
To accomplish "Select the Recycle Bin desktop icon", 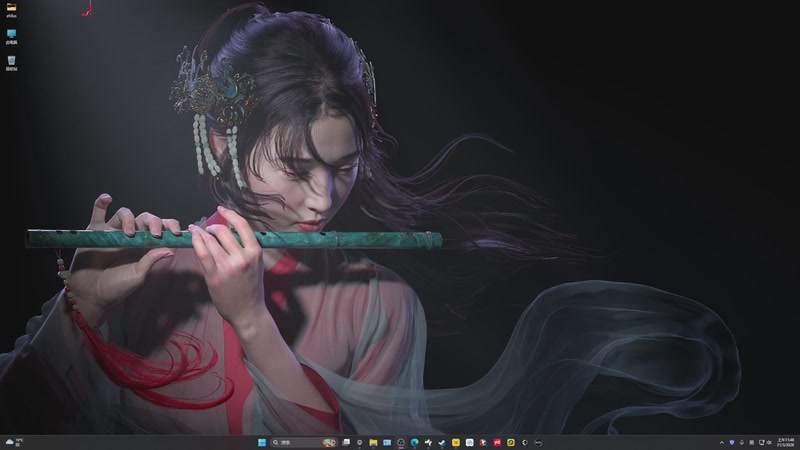I will pos(11,63).
